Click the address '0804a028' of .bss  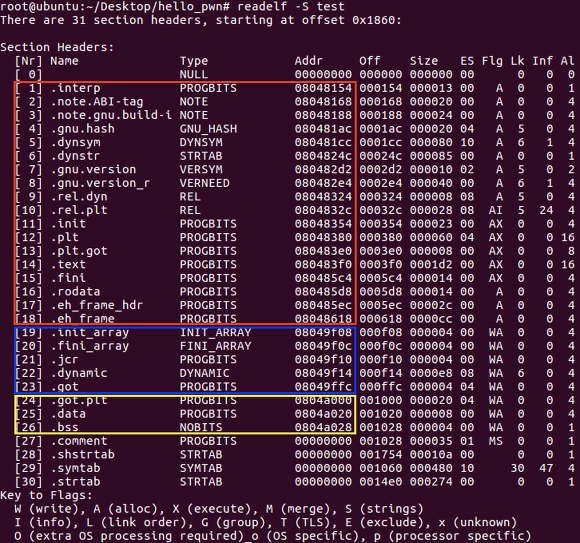323,427
